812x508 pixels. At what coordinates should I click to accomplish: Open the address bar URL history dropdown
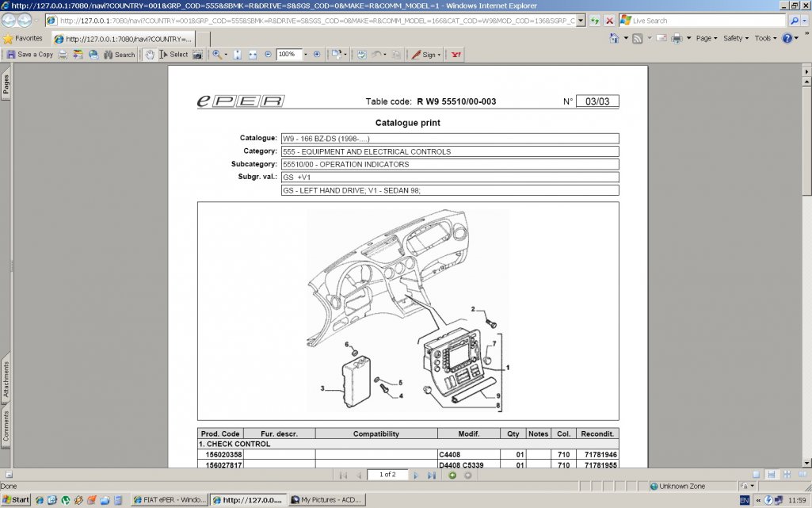(x=581, y=21)
